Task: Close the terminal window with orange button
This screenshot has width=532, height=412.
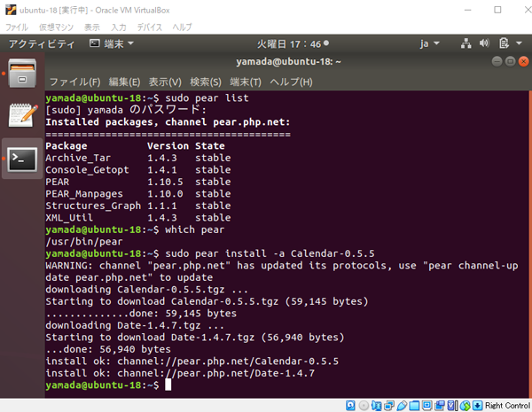Action: pyautogui.click(x=523, y=61)
